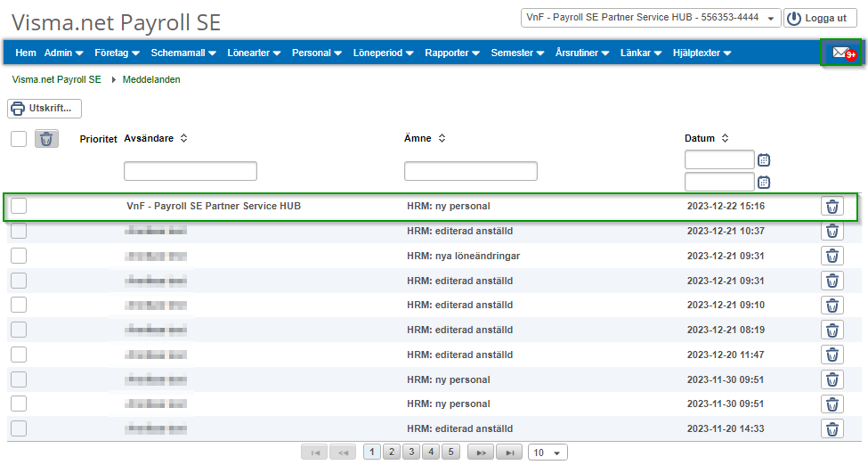
Task: Go to the previous page
Action: click(x=344, y=453)
